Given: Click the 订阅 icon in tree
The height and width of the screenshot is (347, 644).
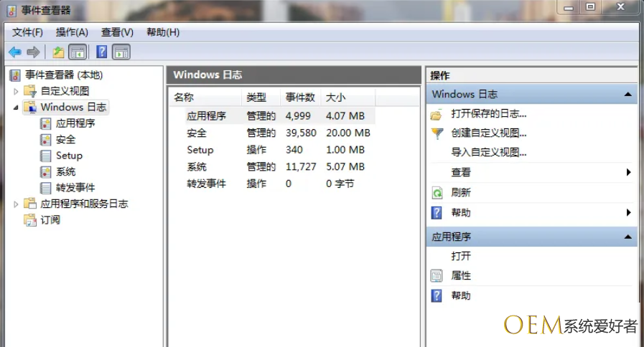Looking at the screenshot, I should click(x=30, y=221).
